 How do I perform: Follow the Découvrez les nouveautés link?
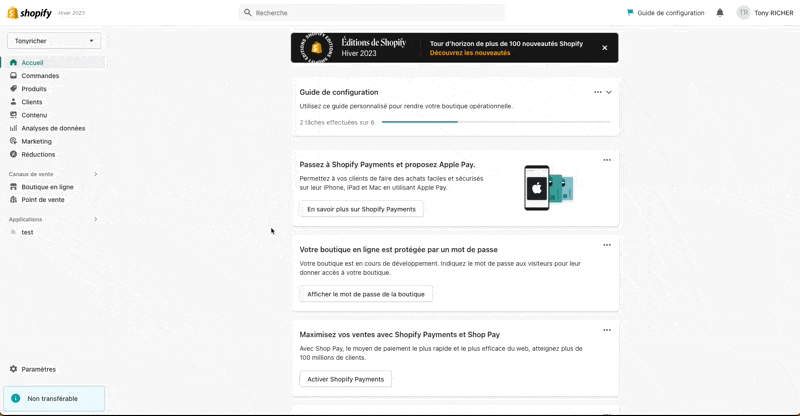(470, 53)
